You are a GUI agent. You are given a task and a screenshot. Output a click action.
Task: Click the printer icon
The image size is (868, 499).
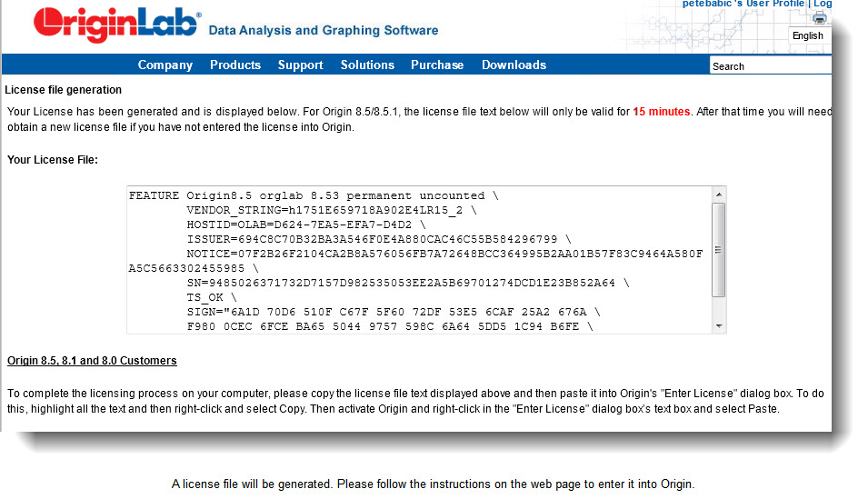pyautogui.click(x=819, y=18)
